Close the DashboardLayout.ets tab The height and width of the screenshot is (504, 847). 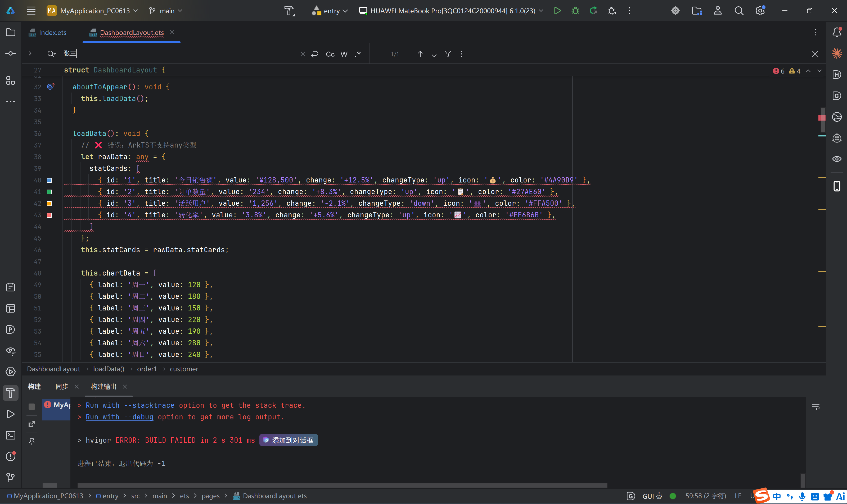coord(172,32)
